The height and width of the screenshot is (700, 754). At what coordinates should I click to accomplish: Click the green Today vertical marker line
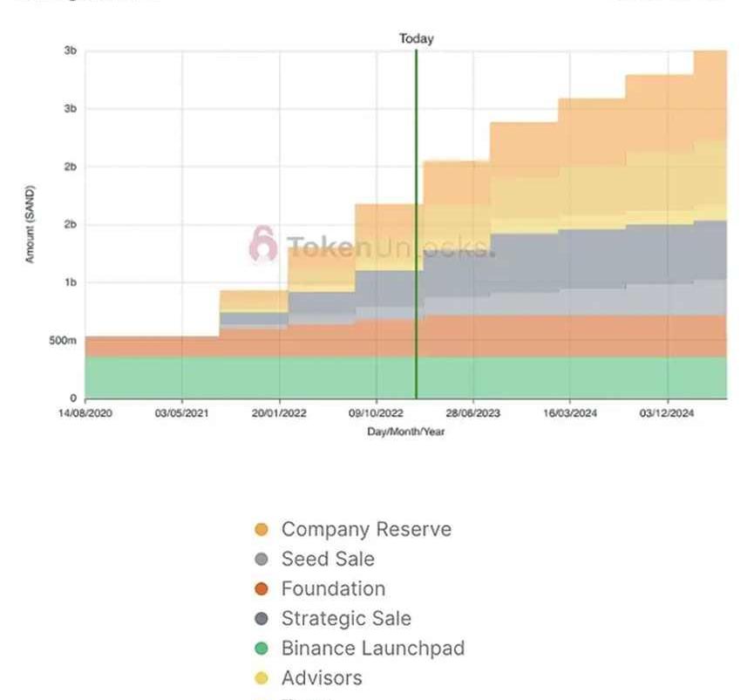coord(417,224)
